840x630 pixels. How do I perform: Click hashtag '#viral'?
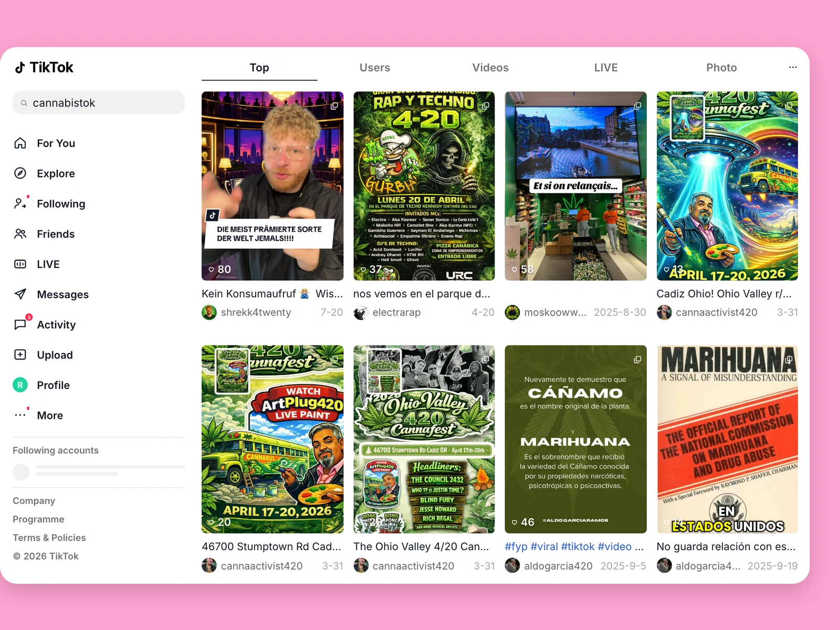(544, 547)
